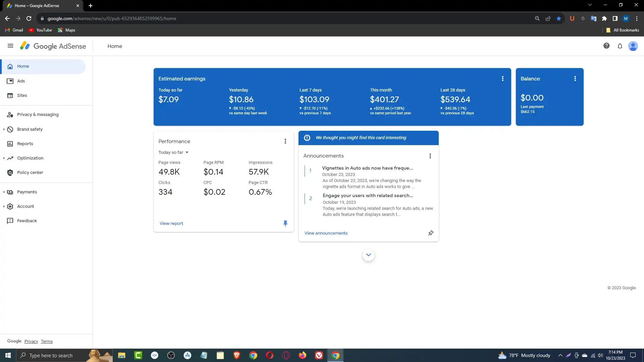Open the browser extensions puzzle icon
The image size is (644, 362).
tap(604, 18)
